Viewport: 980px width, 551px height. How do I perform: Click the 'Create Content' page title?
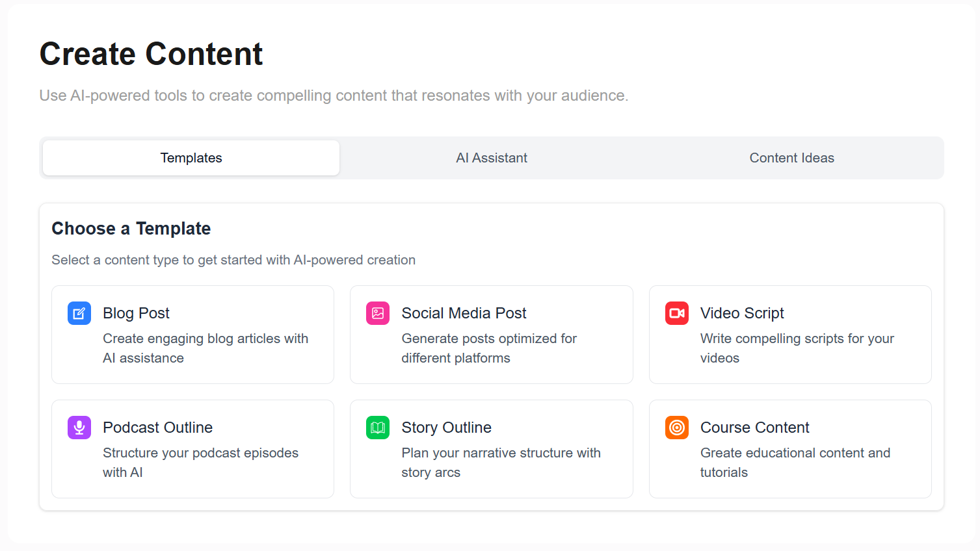click(151, 53)
